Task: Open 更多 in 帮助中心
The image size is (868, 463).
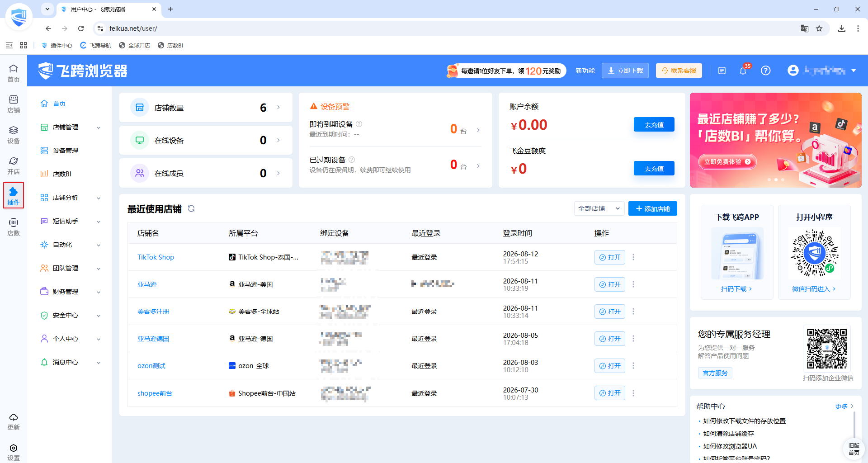Action: (844, 406)
